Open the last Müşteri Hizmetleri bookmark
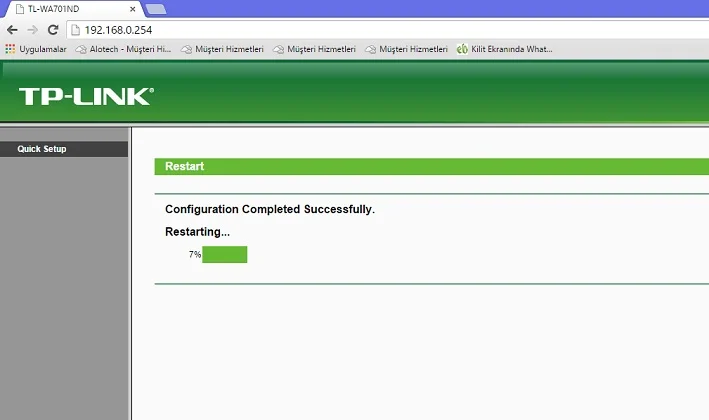Image resolution: width=709 pixels, height=420 pixels. pyautogui.click(x=406, y=48)
